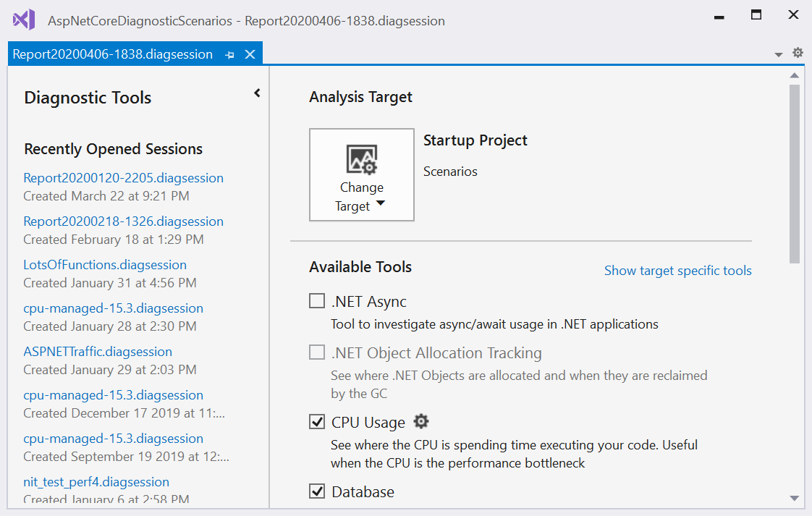This screenshot has height=516, width=812.
Task: Click the pin icon on document tab
Action: click(229, 55)
